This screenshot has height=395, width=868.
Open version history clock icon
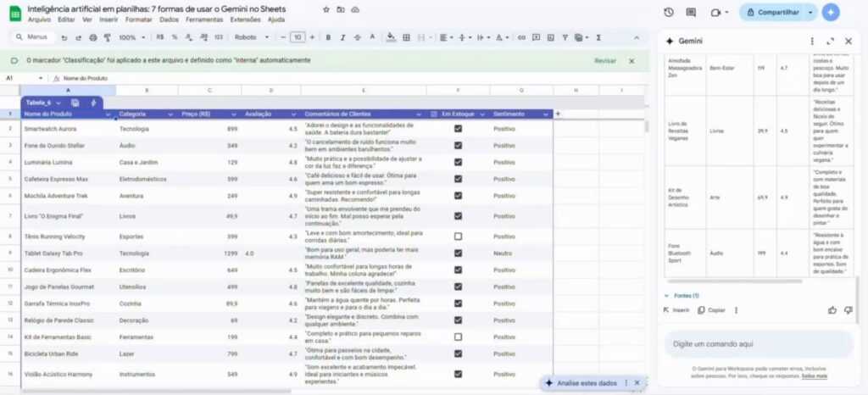click(669, 12)
